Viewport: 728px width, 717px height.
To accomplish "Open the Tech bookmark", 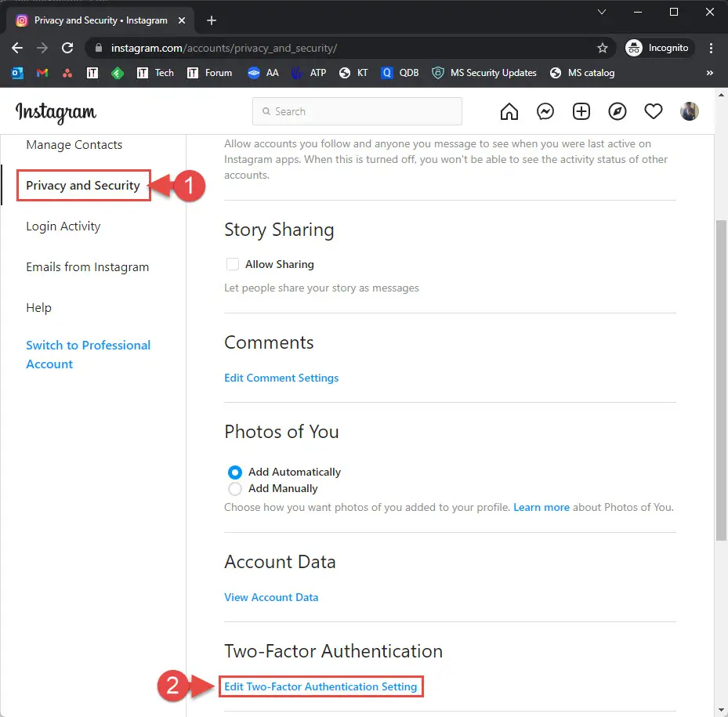I will tap(155, 73).
